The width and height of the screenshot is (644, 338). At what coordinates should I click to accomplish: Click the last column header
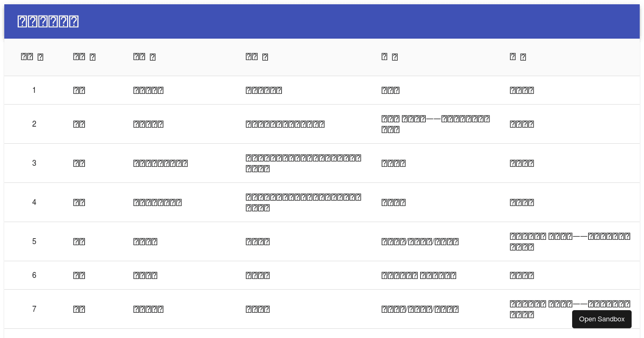pos(518,57)
